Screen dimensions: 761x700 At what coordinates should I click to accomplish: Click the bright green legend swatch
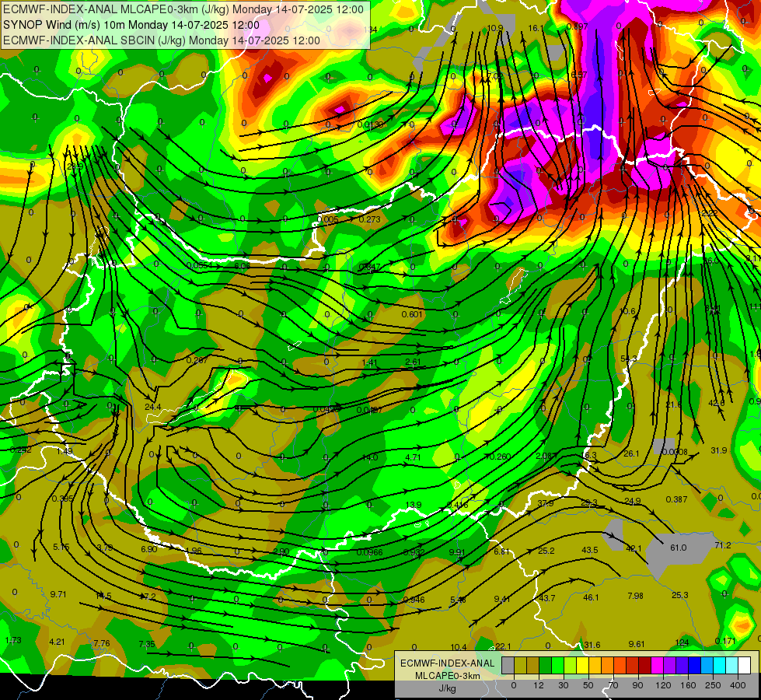(557, 665)
